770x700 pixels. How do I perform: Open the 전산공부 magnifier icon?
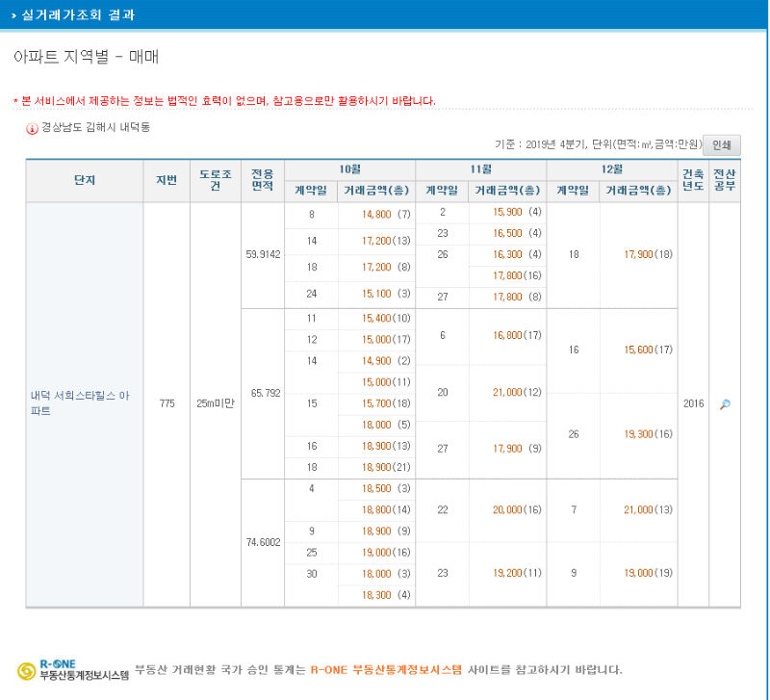click(725, 404)
